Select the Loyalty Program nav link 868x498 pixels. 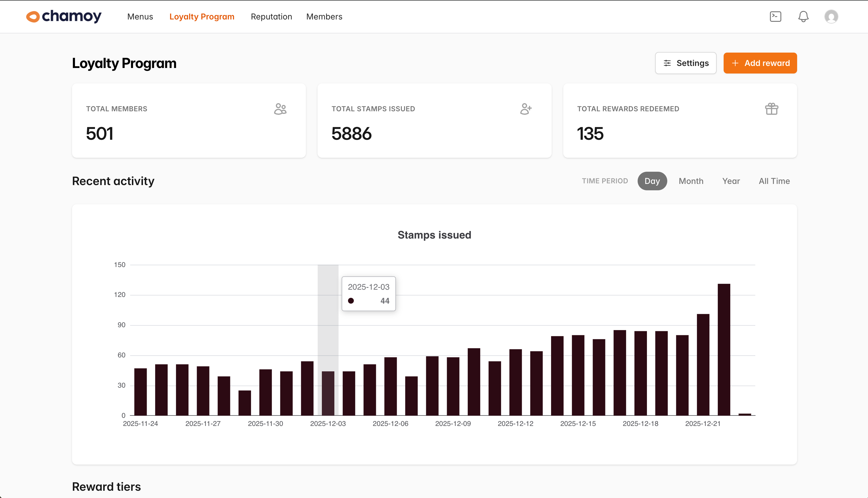click(x=202, y=17)
